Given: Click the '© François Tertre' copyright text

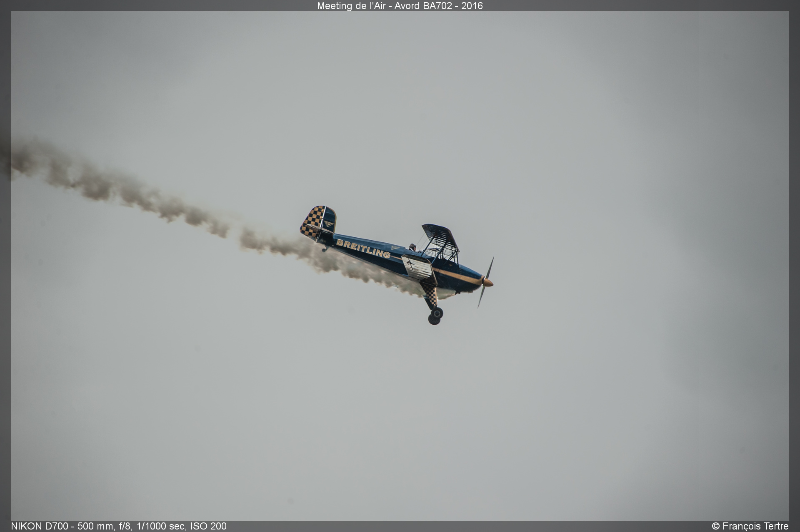Looking at the screenshot, I should coord(750,526).
